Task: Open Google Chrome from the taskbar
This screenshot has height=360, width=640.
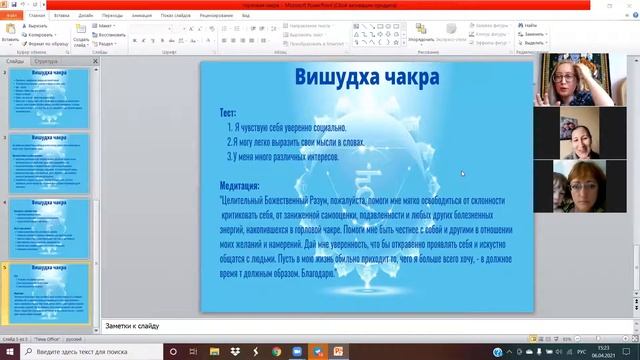Action: tap(277, 351)
